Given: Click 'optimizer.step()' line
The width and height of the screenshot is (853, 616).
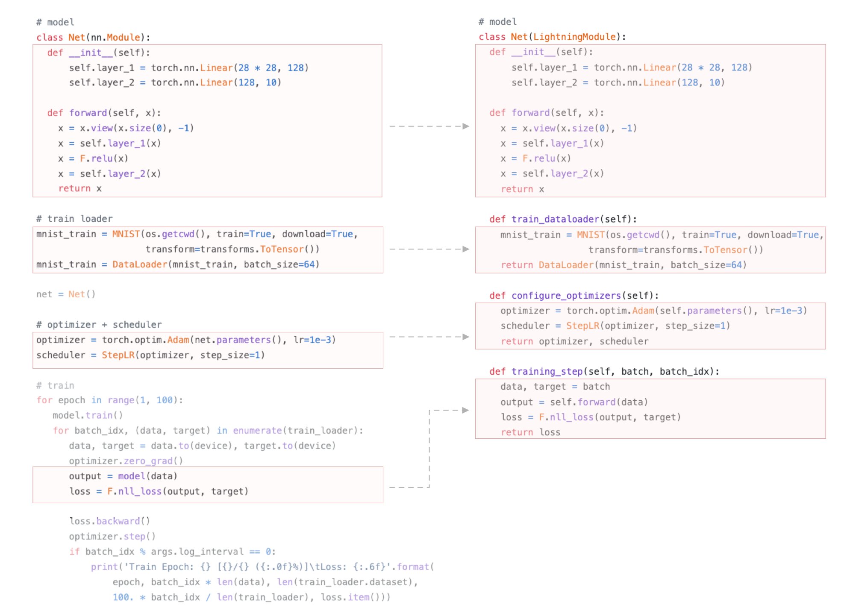Looking at the screenshot, I should [x=112, y=537].
